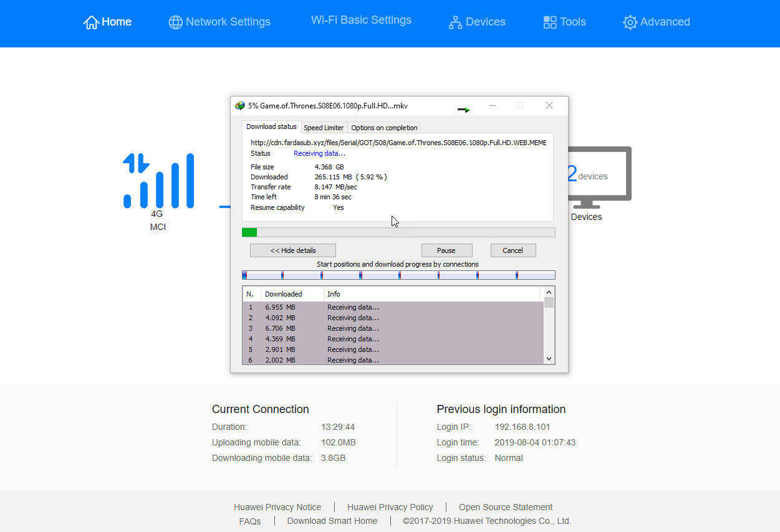Viewport: 780px width, 532px height.
Task: Click the green arrow icon in title bar
Action: (464, 110)
